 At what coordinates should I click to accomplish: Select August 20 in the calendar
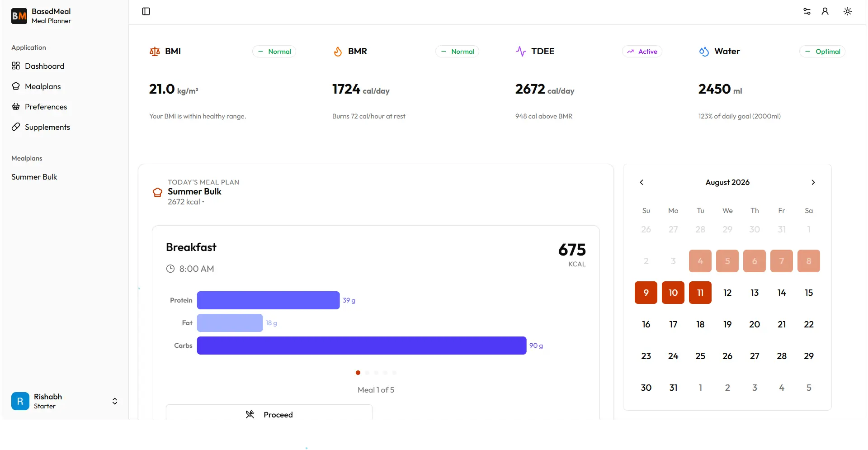(x=755, y=324)
